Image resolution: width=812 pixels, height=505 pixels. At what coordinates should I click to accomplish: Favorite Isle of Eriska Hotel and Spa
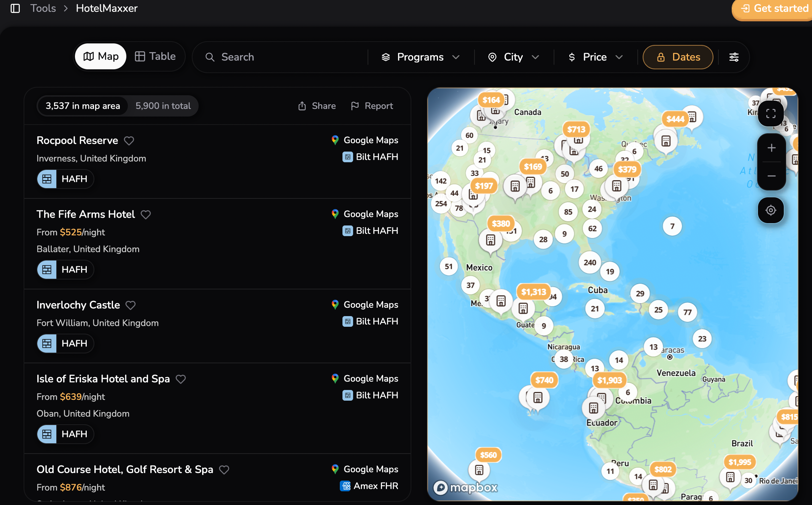[181, 379]
